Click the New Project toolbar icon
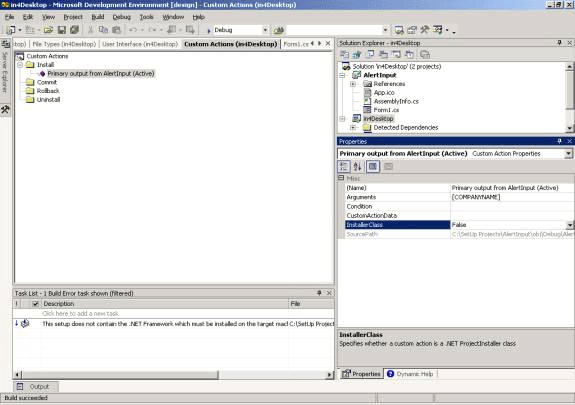The height and width of the screenshot is (405, 575). (x=11, y=30)
